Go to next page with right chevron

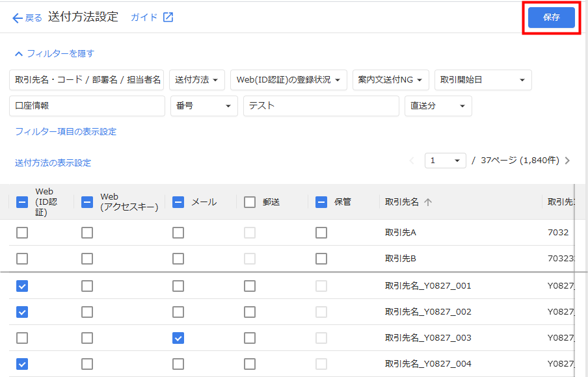(x=568, y=161)
